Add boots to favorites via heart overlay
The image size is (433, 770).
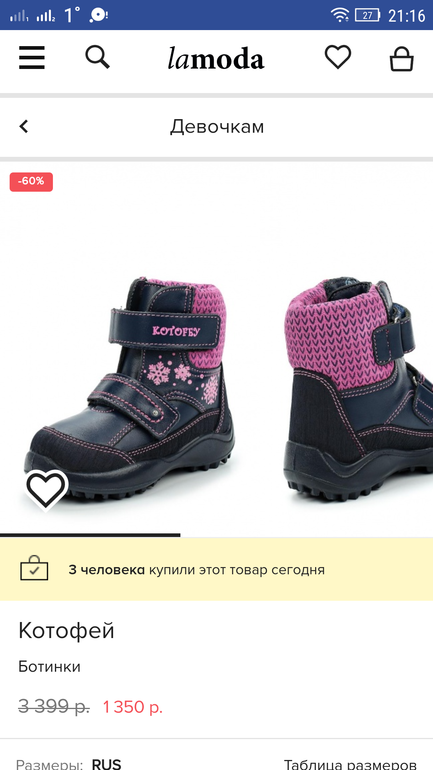coord(46,489)
